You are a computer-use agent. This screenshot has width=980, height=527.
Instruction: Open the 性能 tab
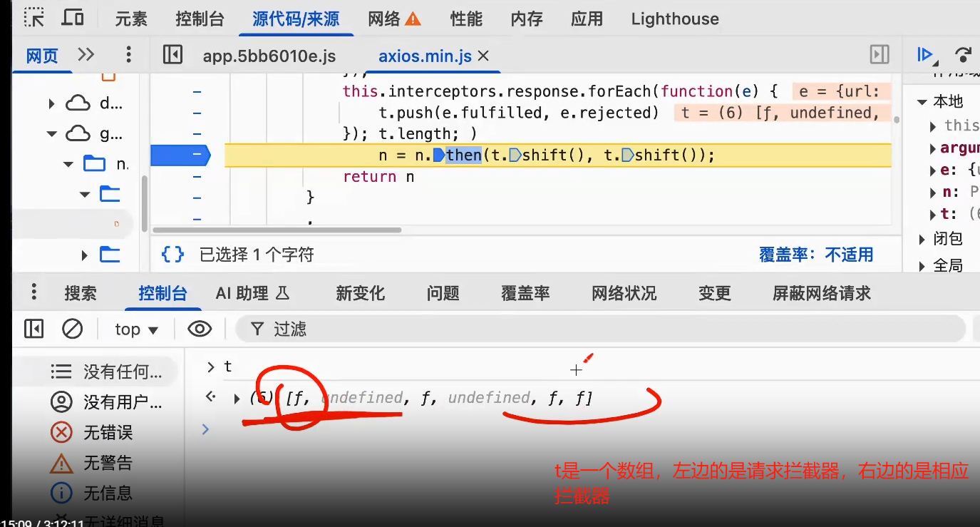(x=466, y=19)
